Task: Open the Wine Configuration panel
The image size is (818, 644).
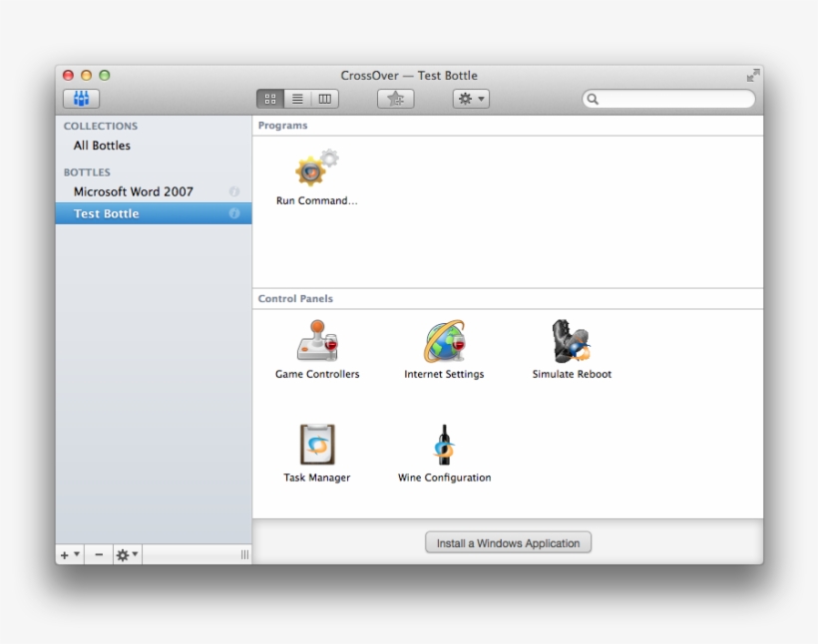Action: (444, 446)
